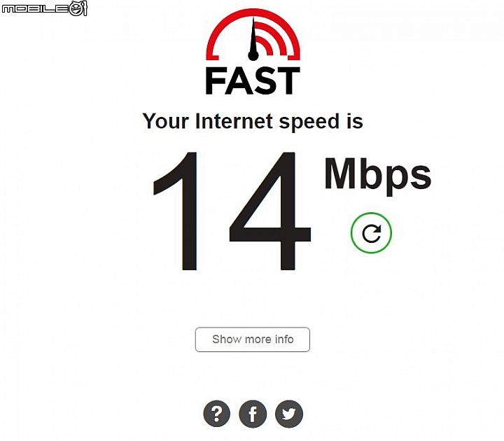Click the Mobile01 watermark text

(36, 8)
